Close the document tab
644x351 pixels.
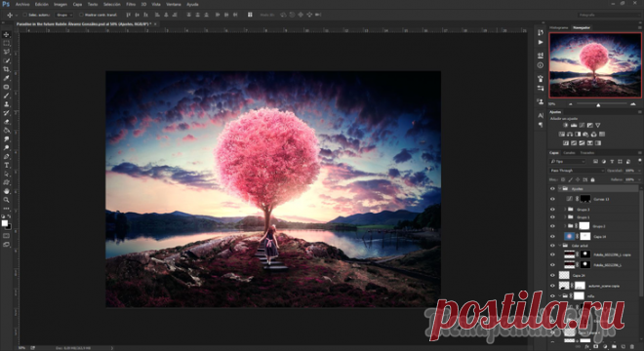(x=155, y=24)
